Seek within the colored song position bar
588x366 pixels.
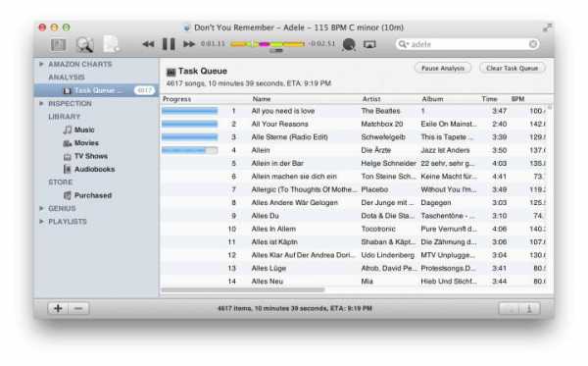(x=267, y=44)
